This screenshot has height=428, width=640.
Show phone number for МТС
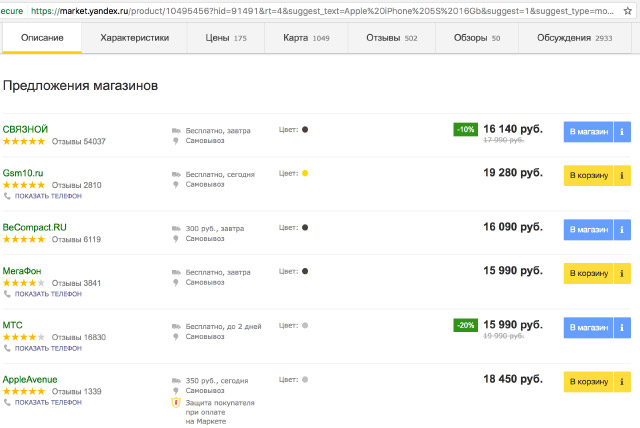pos(48,348)
